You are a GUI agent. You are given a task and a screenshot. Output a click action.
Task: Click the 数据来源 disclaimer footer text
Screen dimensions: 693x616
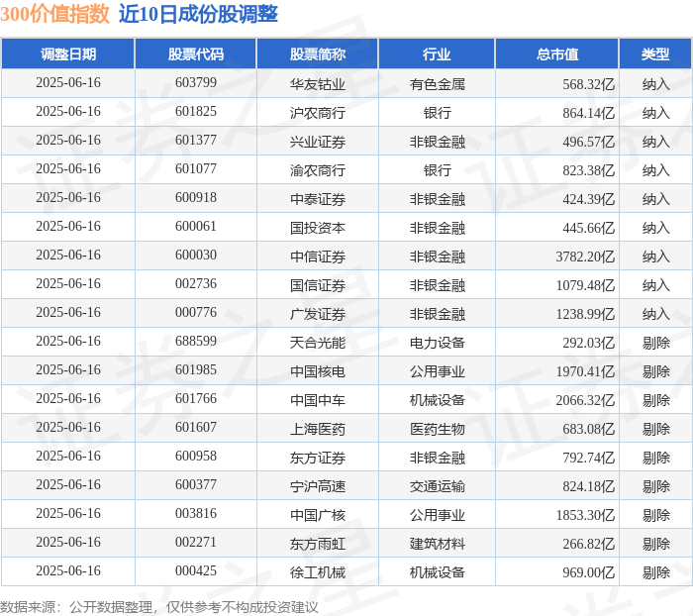(x=159, y=607)
